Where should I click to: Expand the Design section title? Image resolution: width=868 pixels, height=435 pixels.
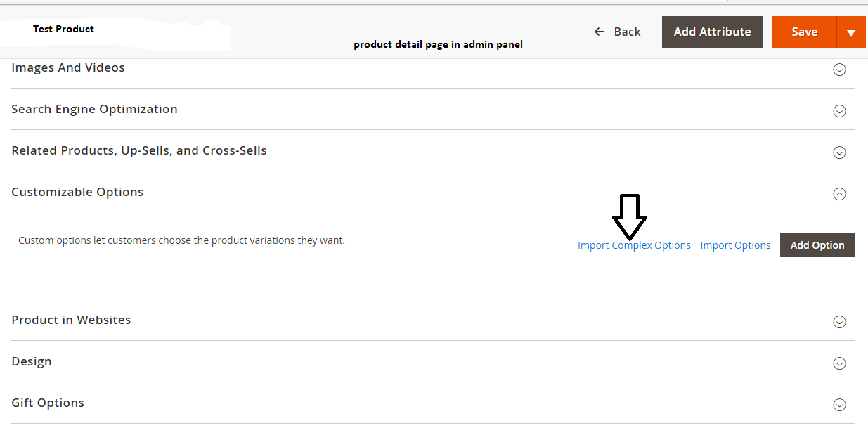point(32,362)
